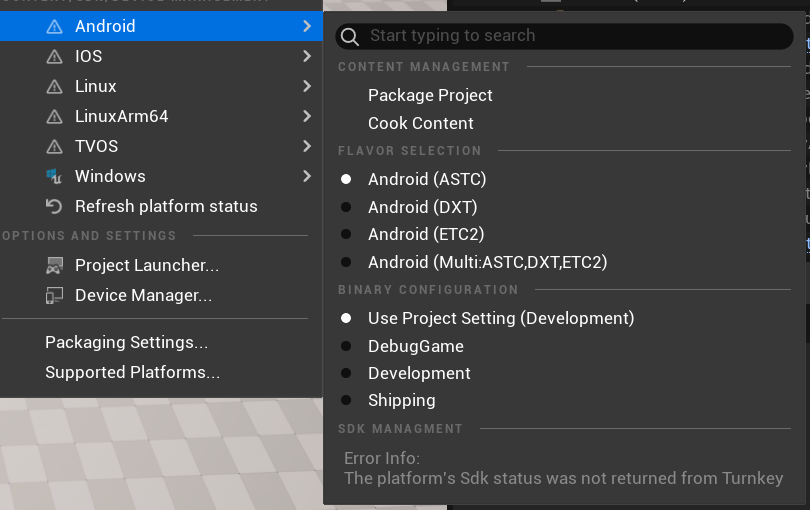Click Package Project menu entry
810x510 pixels.
pyautogui.click(x=430, y=96)
